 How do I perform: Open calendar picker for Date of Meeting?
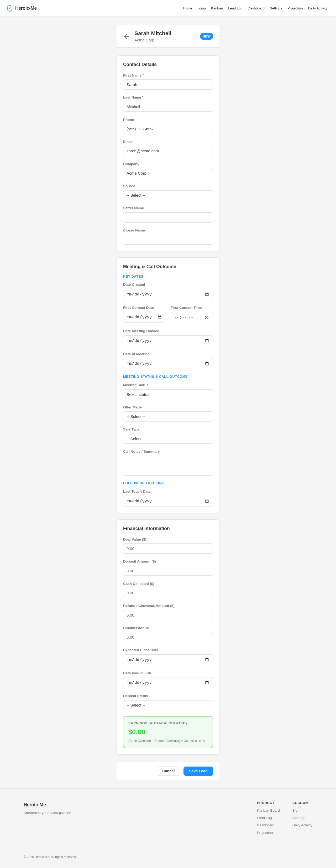coord(207,364)
